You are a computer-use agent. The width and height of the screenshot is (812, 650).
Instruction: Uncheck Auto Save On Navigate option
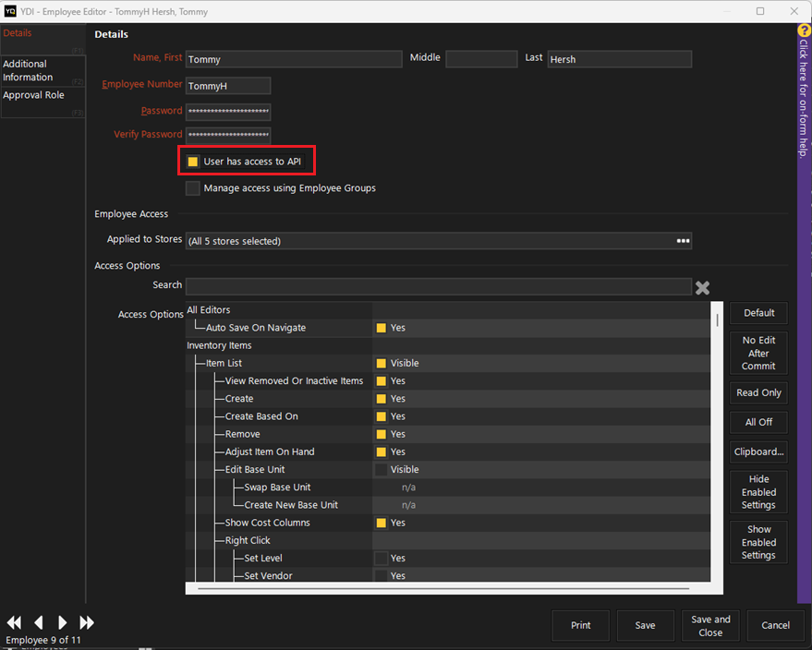[381, 328]
